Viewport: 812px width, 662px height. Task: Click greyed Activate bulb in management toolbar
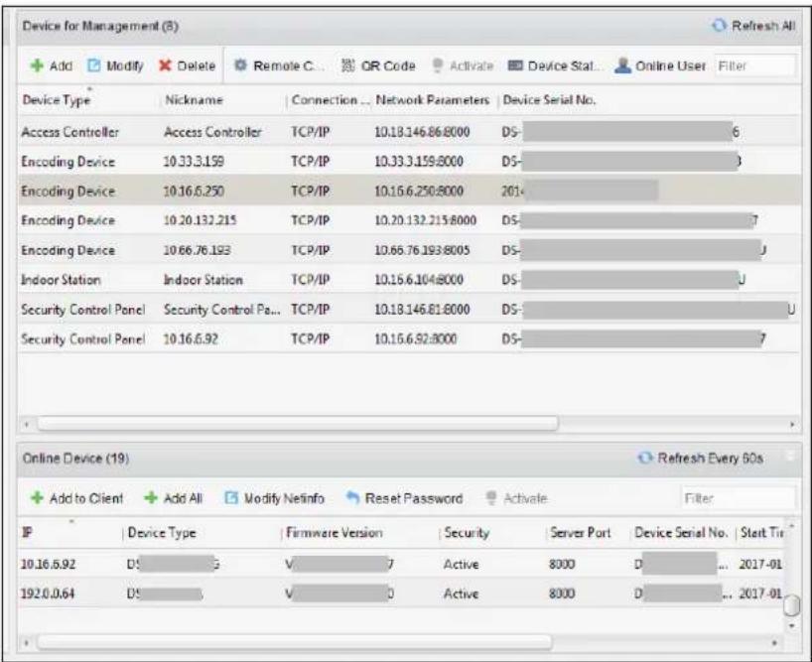(438, 66)
